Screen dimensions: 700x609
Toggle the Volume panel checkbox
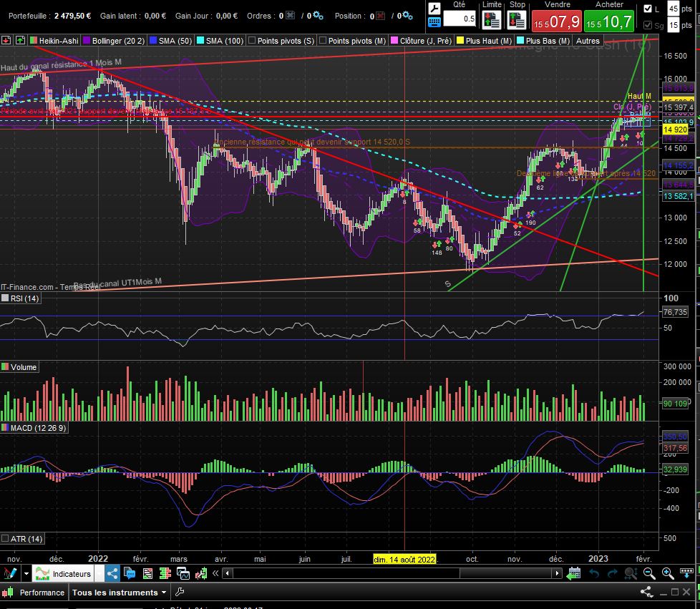coord(5,367)
